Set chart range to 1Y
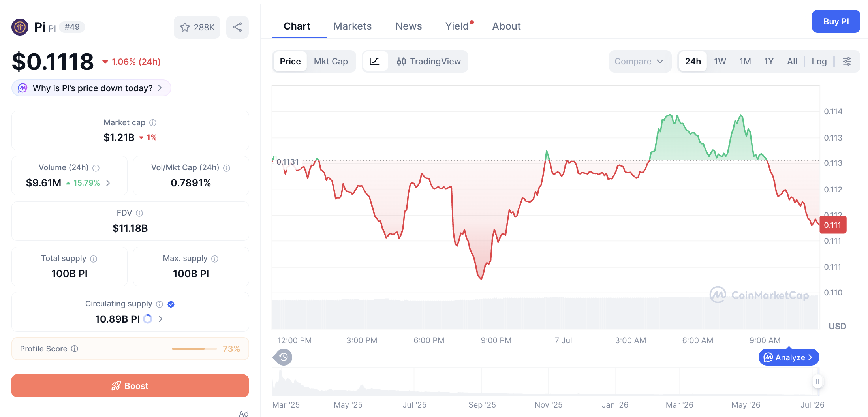The width and height of the screenshot is (868, 417). click(x=768, y=61)
